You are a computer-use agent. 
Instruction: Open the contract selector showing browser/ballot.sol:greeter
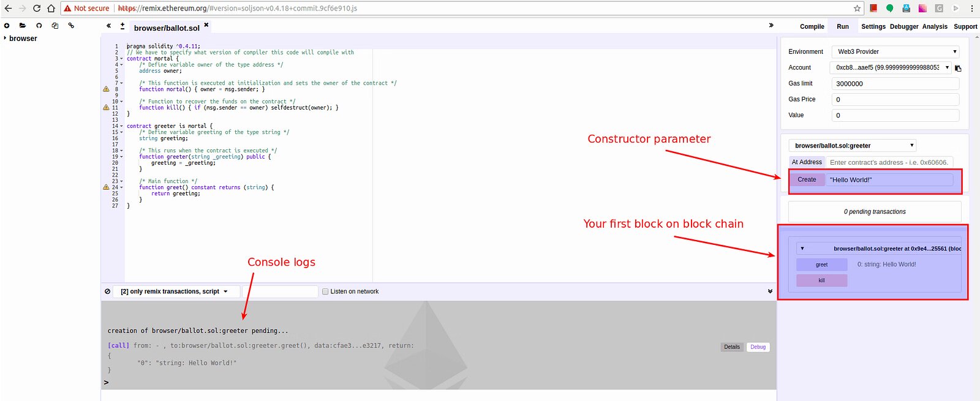click(x=852, y=146)
